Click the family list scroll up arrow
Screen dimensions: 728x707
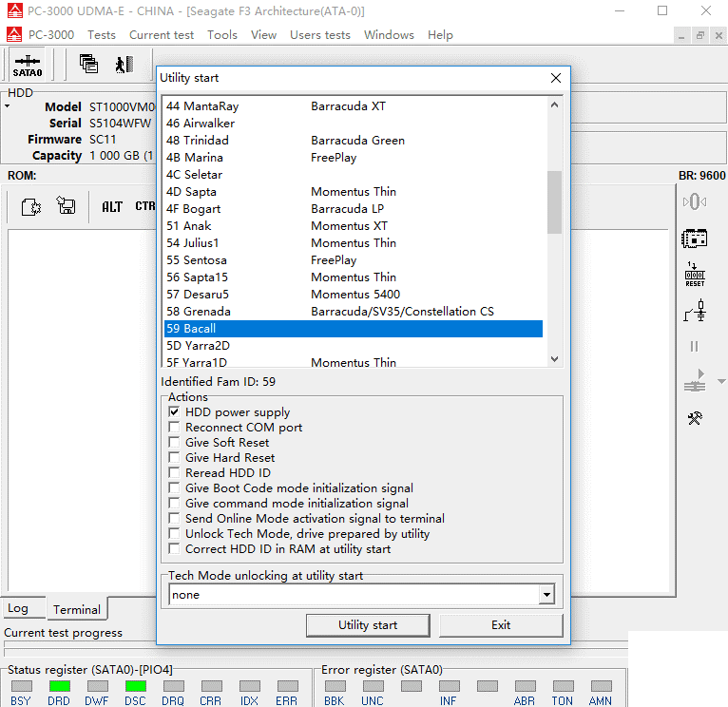click(x=554, y=105)
